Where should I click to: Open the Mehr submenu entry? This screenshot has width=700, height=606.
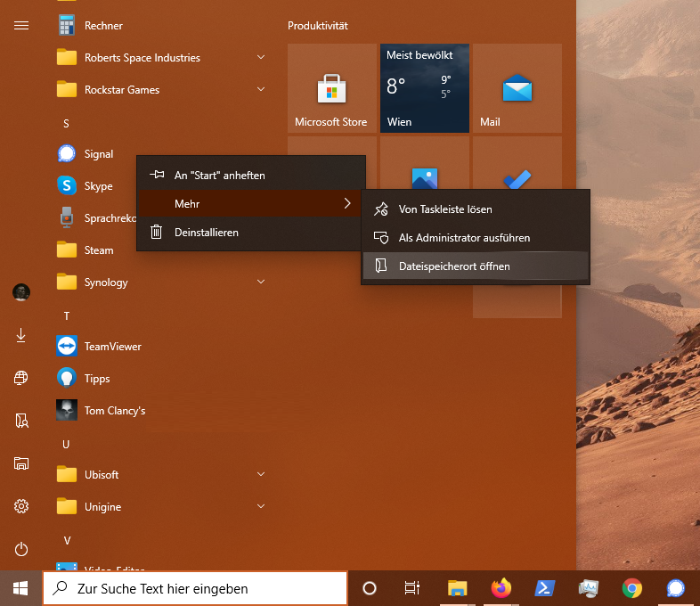[x=251, y=204]
